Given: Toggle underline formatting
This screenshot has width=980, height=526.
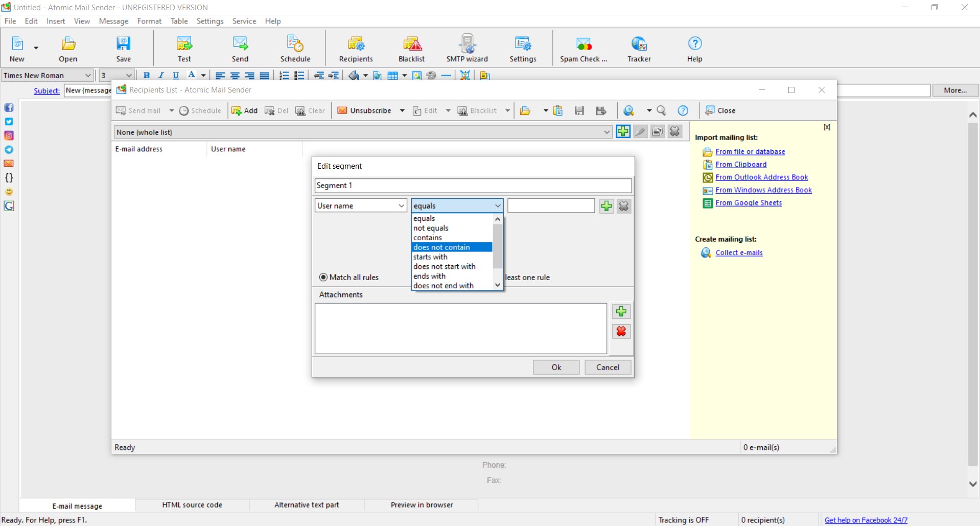Looking at the screenshot, I should tap(176, 75).
